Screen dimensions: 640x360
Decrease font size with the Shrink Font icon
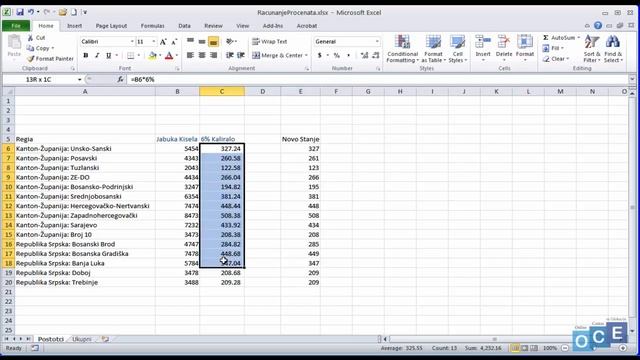174,42
